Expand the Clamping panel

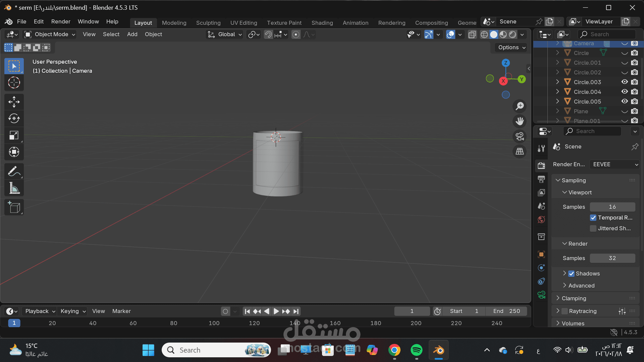574,298
